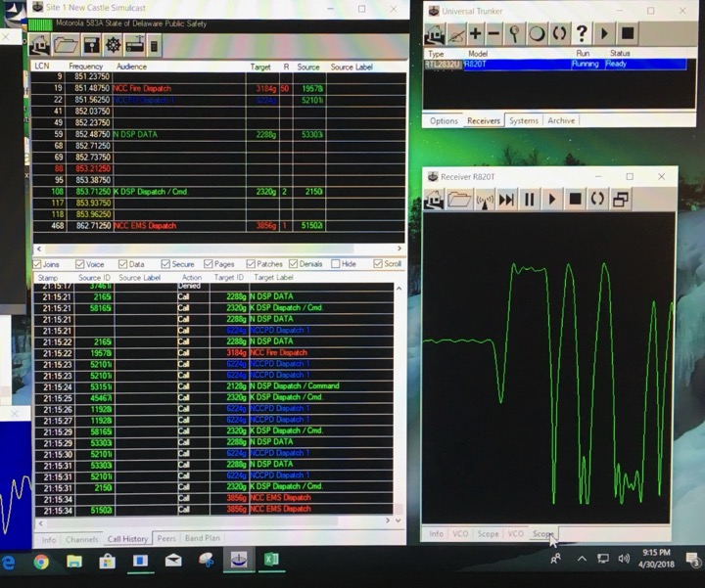Open the ship wheel settings icon in Site toolbar

(113, 45)
